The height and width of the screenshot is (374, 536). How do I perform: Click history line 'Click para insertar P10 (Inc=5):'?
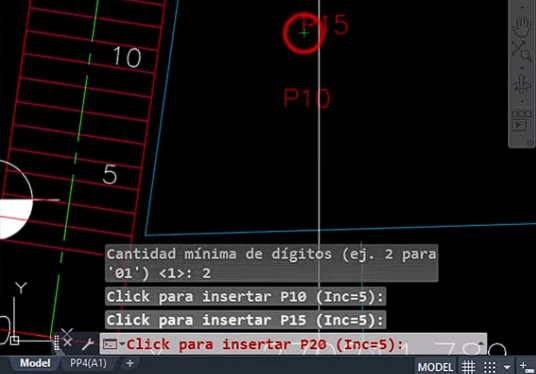pos(245,297)
